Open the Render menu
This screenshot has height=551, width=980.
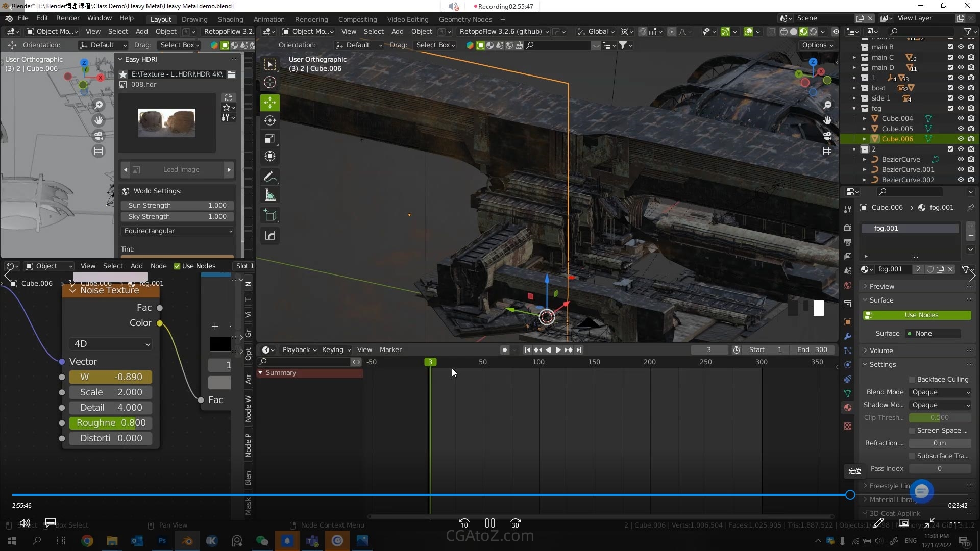click(x=67, y=18)
